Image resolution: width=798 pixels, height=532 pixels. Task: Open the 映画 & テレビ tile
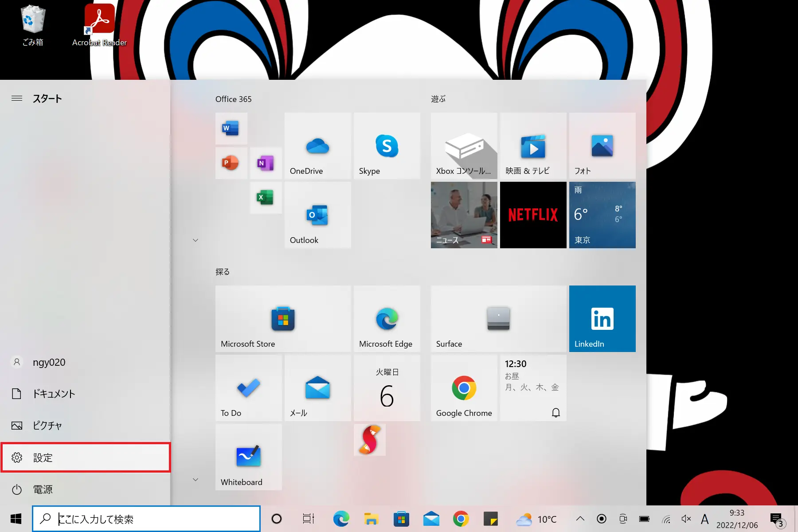click(533, 146)
